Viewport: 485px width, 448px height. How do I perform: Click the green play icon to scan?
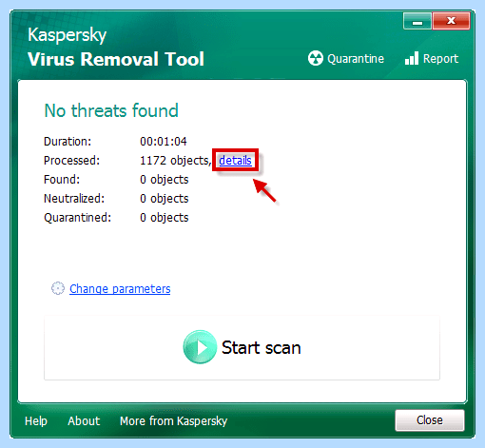[x=200, y=347]
